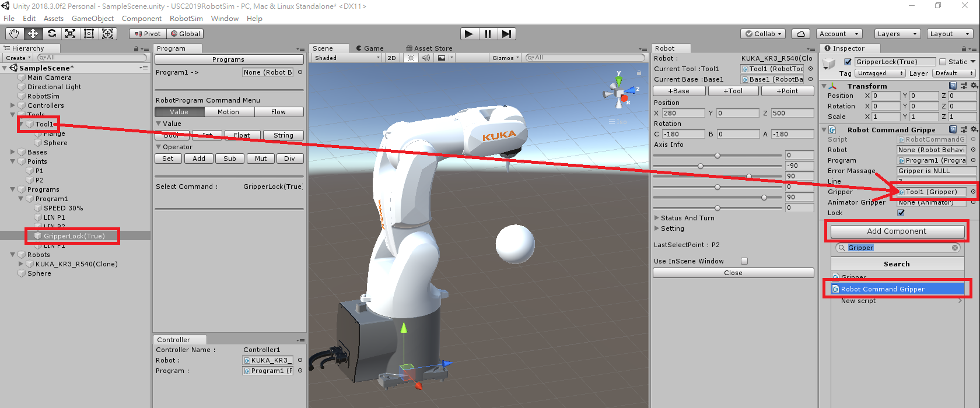Expand the Controllers tree node
Viewport: 980px width, 408px height.
13,105
